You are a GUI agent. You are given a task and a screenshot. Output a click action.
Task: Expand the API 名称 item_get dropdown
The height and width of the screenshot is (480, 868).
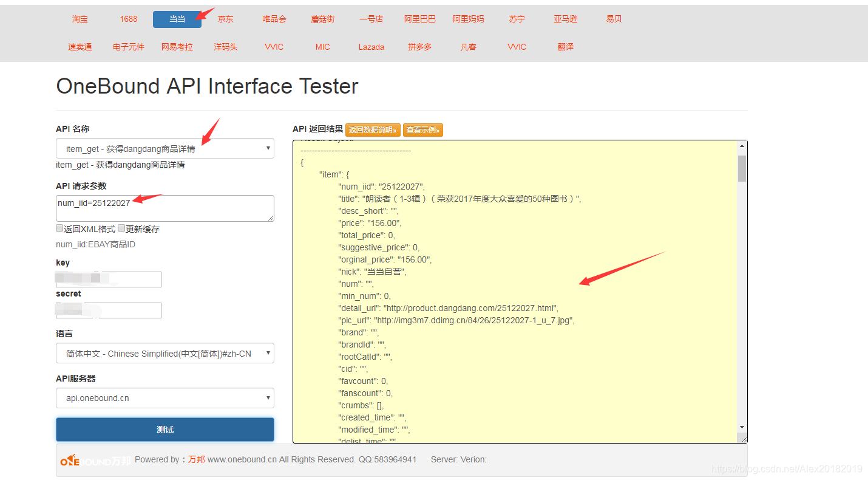[x=165, y=148]
